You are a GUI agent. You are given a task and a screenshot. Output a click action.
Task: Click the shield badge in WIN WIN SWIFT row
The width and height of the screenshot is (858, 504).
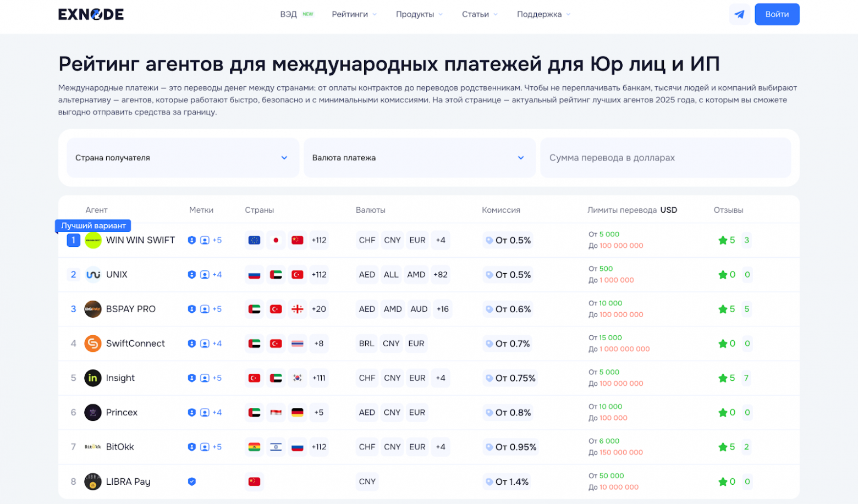pyautogui.click(x=191, y=240)
